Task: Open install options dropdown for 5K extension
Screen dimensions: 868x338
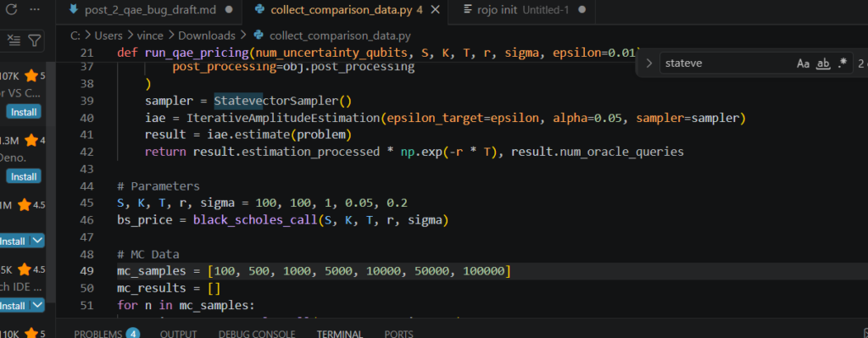Action: click(37, 306)
